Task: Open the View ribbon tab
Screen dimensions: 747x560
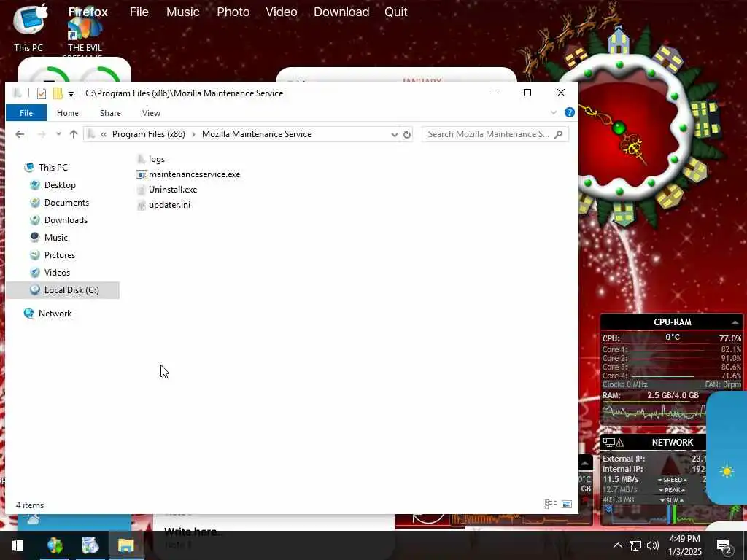Action: pos(151,113)
